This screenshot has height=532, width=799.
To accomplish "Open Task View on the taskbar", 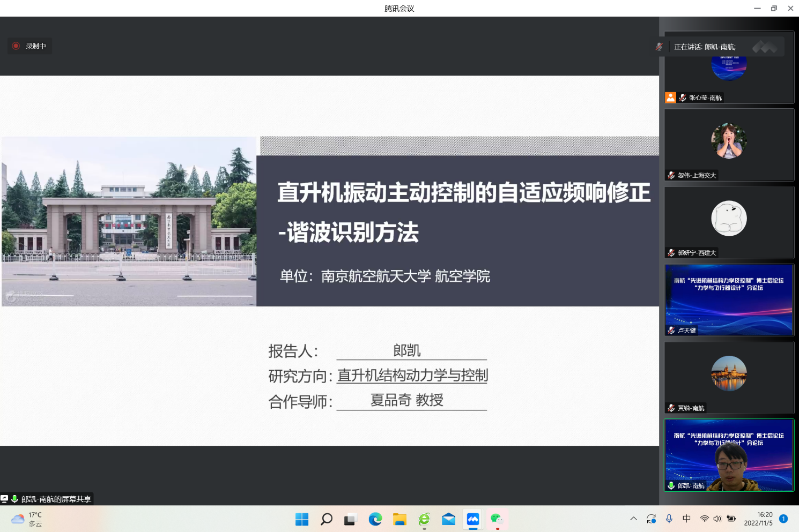I will [x=350, y=519].
